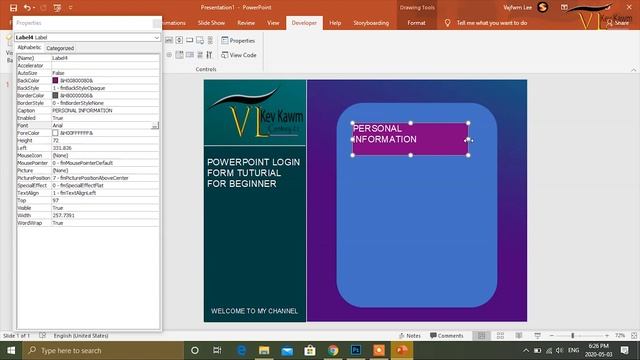
Task: Insert a Scroll Bar control
Action: point(210,40)
